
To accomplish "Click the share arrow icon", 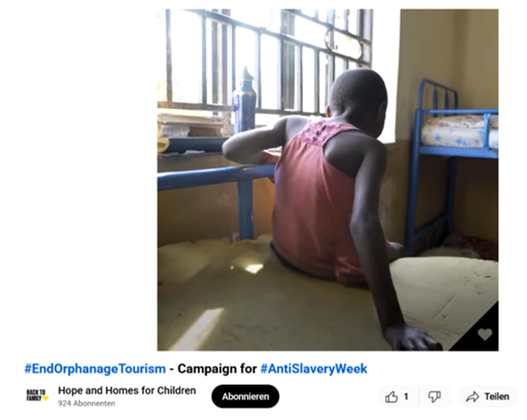I will (x=472, y=397).
